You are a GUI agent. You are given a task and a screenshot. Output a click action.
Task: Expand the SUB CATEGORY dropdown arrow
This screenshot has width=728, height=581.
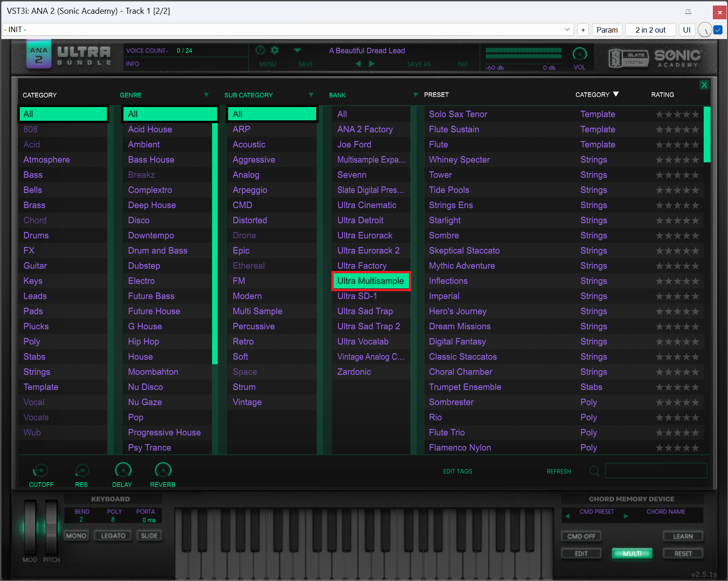pyautogui.click(x=311, y=95)
